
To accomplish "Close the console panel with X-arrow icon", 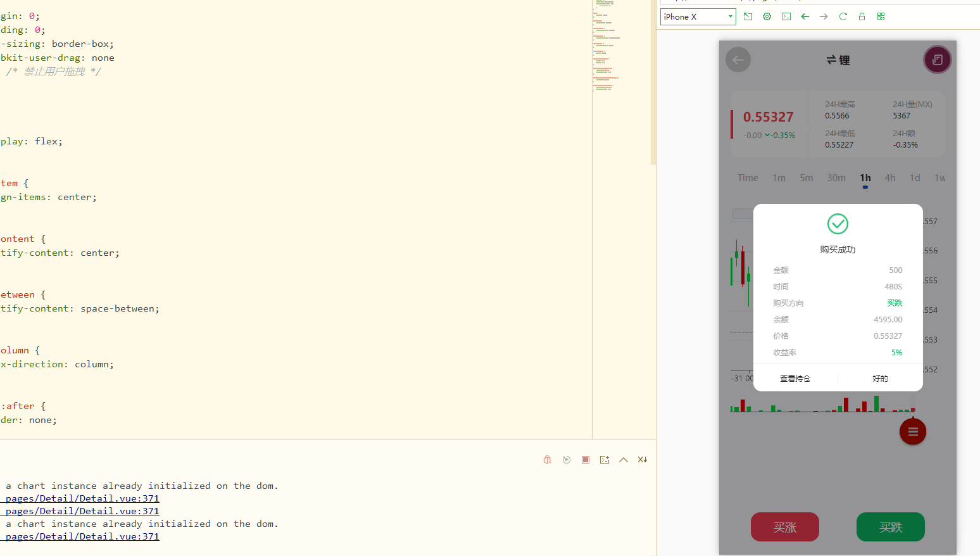I will [x=643, y=460].
